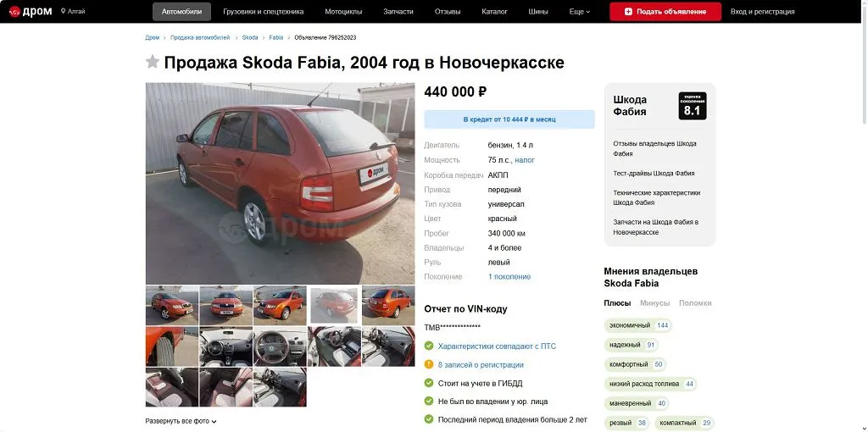Open the 1 поколение generation link
Viewport: 868px width, 432px height.
click(x=509, y=277)
